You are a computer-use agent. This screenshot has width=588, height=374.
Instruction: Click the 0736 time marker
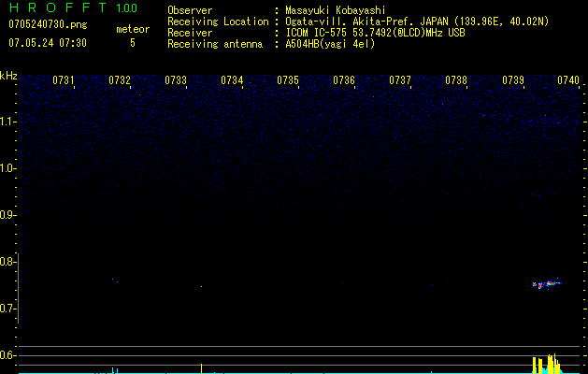pyautogui.click(x=344, y=80)
